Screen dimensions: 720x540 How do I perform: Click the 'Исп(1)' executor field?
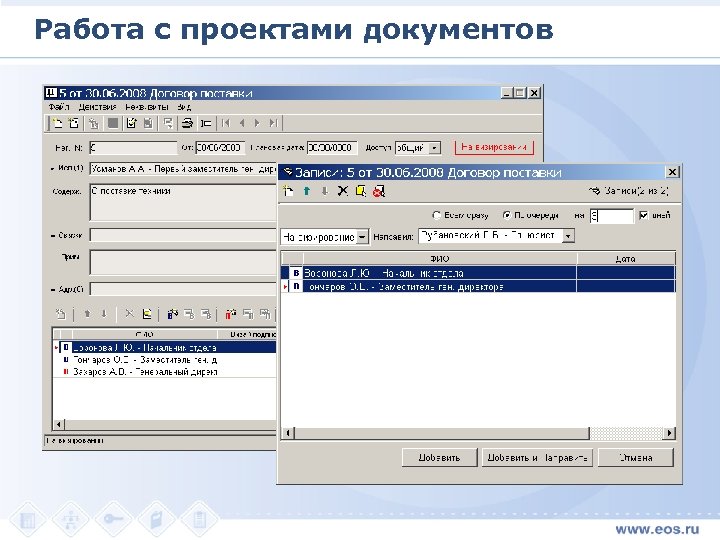[x=183, y=169]
